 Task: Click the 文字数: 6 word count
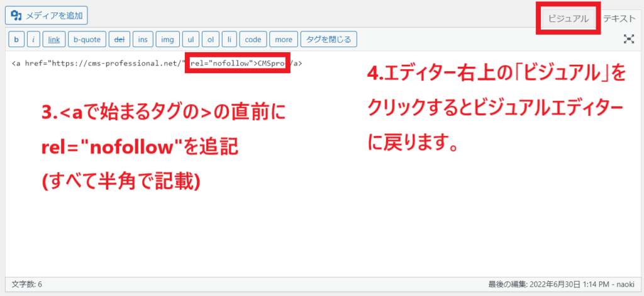click(x=26, y=285)
